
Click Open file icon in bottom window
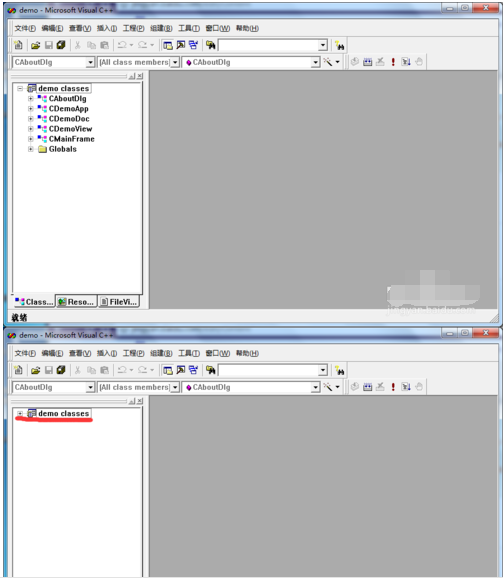35,370
